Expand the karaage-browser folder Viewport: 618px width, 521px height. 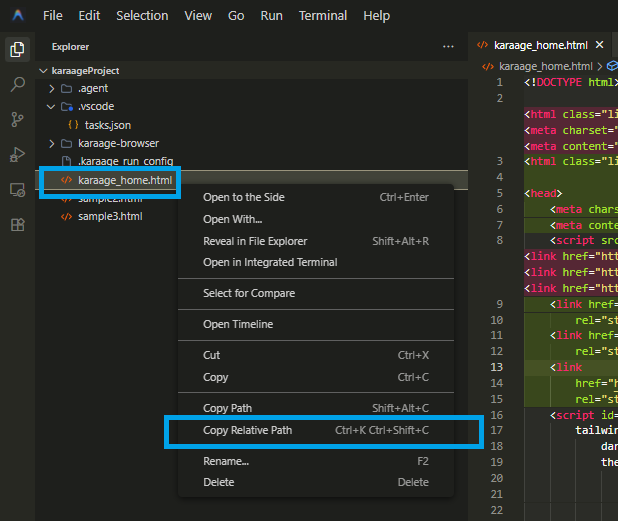coord(53,143)
